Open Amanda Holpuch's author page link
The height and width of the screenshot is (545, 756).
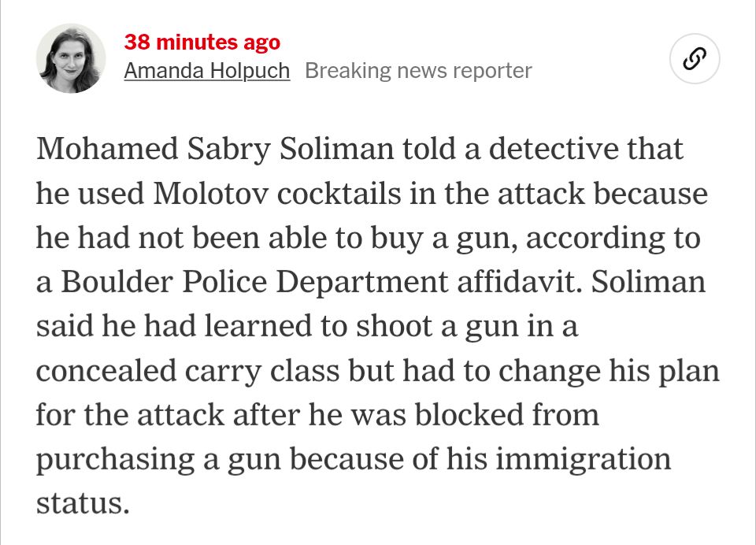[207, 71]
